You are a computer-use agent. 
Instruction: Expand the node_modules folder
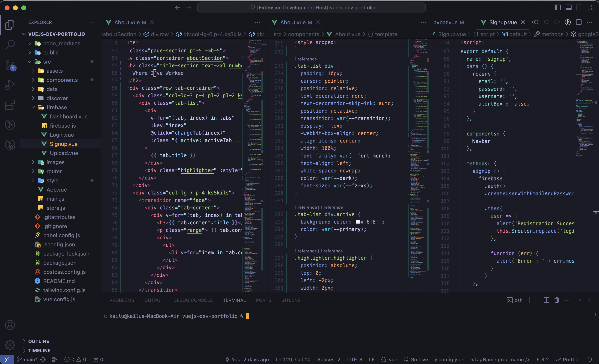pos(62,43)
